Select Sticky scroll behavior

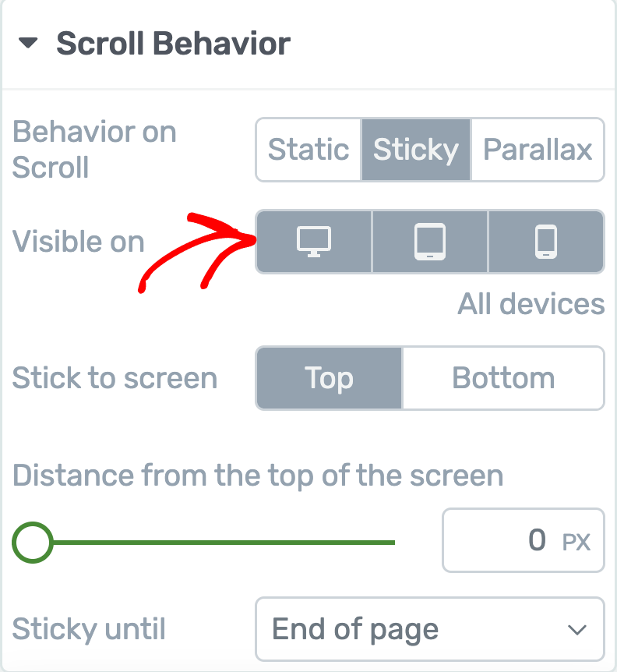[416, 149]
